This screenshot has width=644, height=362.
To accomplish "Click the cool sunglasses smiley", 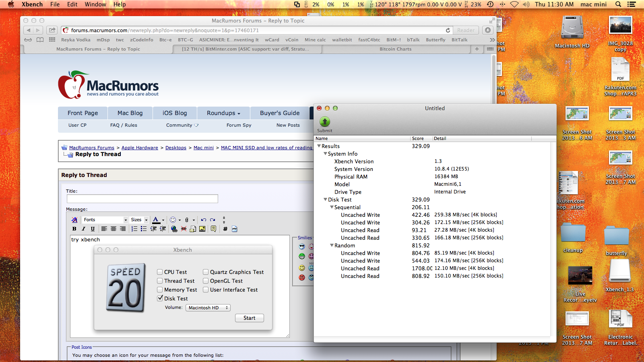I will click(x=302, y=246).
